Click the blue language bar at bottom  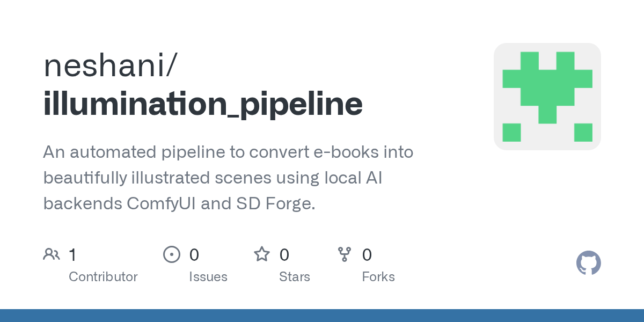pyautogui.click(x=322, y=316)
